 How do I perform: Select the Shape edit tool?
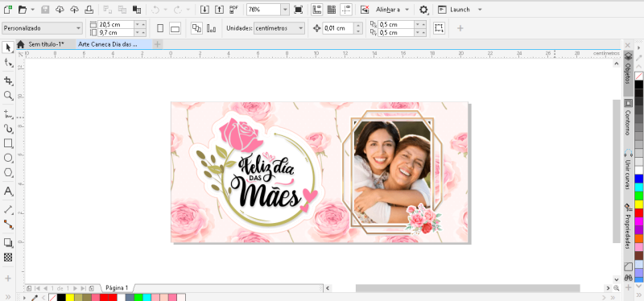[8, 63]
